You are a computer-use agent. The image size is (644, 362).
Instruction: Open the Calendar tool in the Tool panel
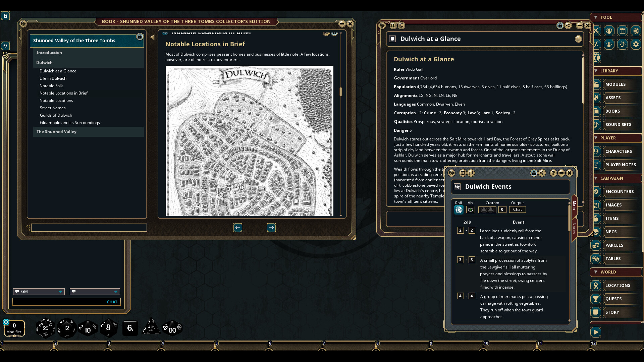[x=623, y=31]
